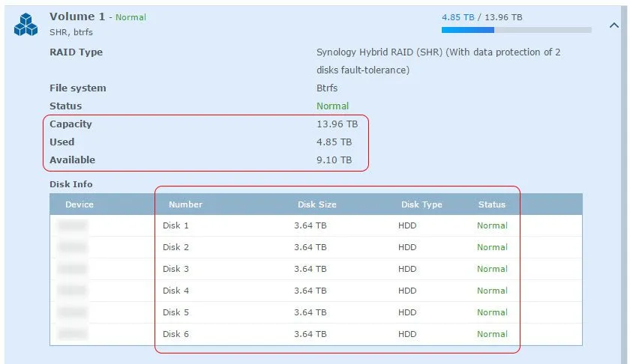This screenshot has width=630, height=364.
Task: Select the Disk 6 row
Action: 316,334
